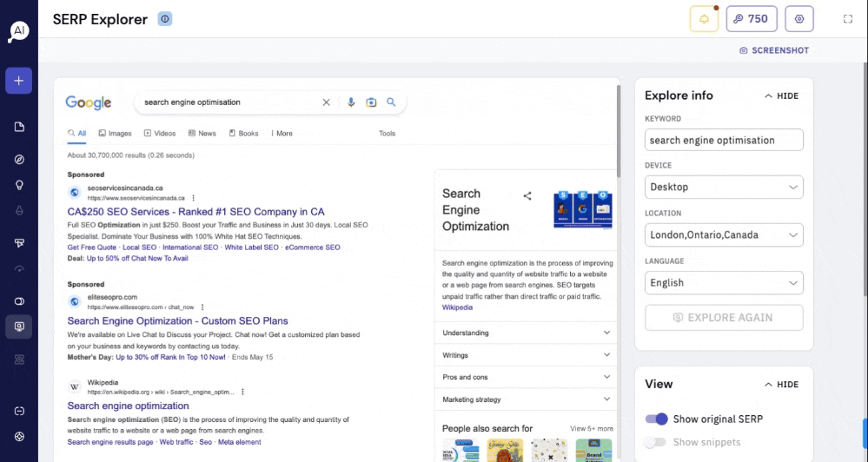
Task: Click the paint roller icon in the sidebar
Action: coord(19,243)
